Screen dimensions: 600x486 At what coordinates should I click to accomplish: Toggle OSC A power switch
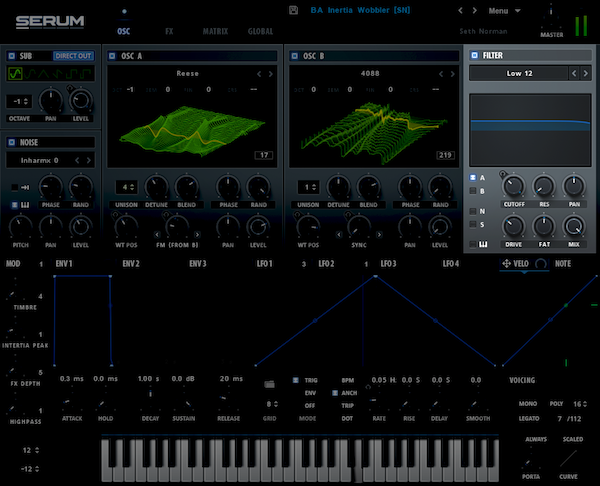click(x=112, y=56)
